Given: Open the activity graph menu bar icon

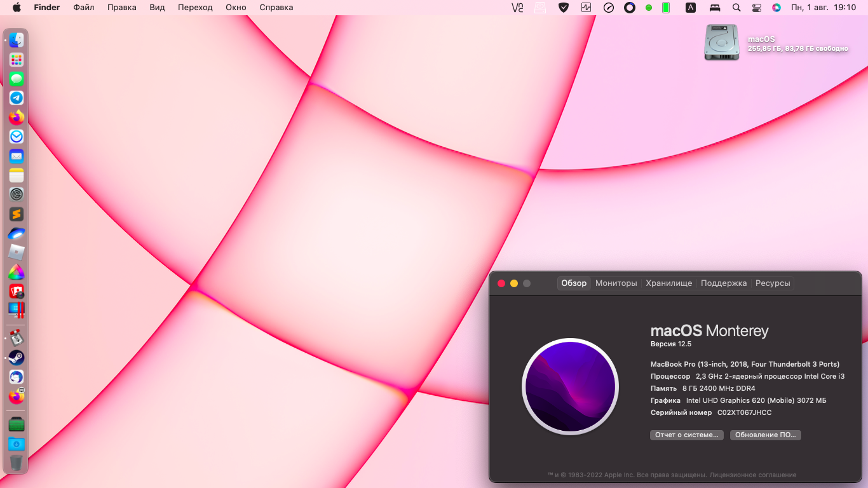Looking at the screenshot, I should click(586, 8).
